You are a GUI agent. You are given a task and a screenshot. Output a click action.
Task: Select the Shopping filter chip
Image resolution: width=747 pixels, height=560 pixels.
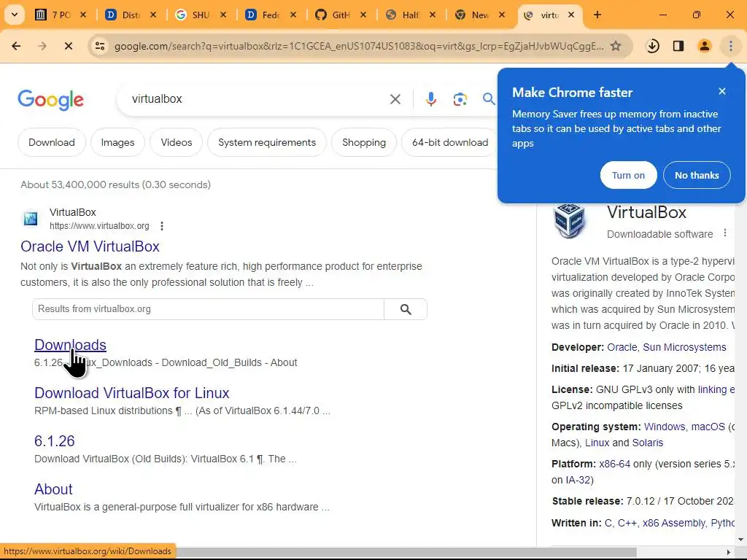pos(364,142)
